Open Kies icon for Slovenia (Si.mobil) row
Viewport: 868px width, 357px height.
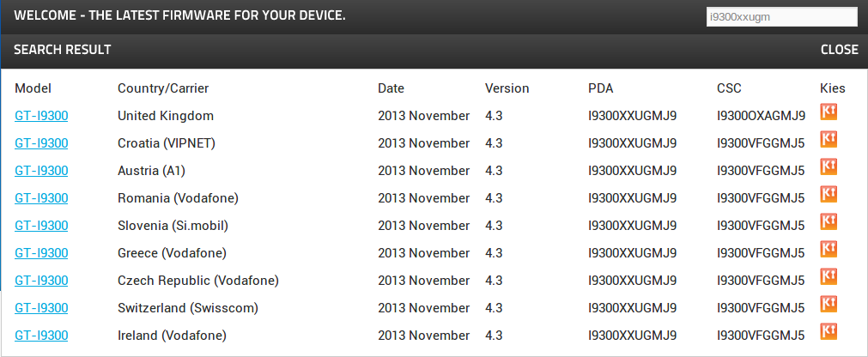[x=829, y=221]
